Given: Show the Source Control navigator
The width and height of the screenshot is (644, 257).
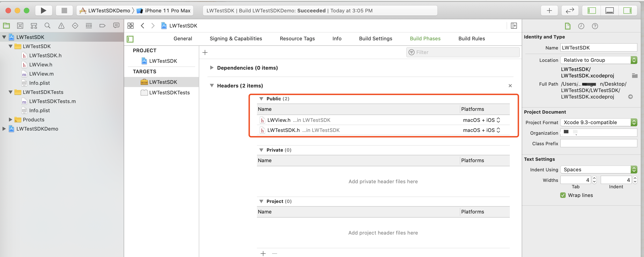Looking at the screenshot, I should (x=20, y=25).
